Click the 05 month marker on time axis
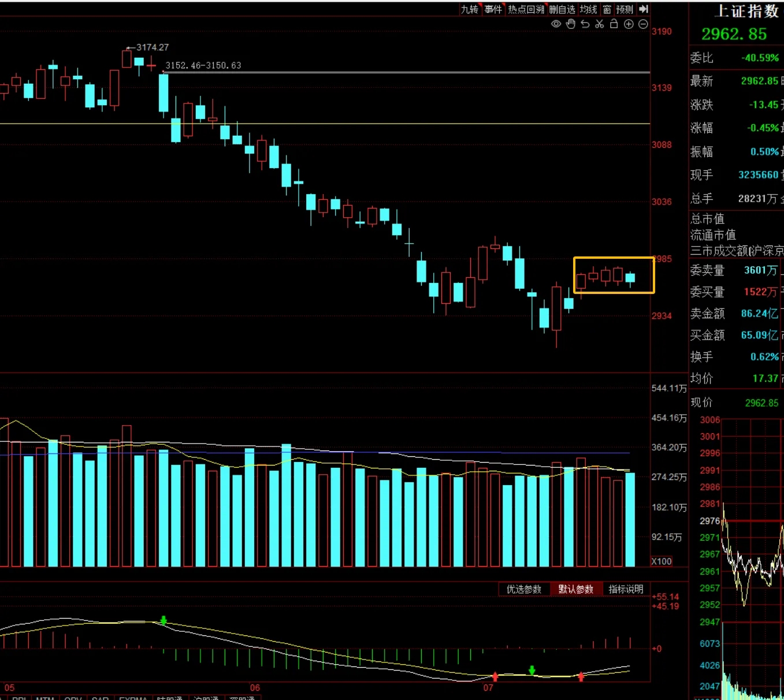 (9, 688)
